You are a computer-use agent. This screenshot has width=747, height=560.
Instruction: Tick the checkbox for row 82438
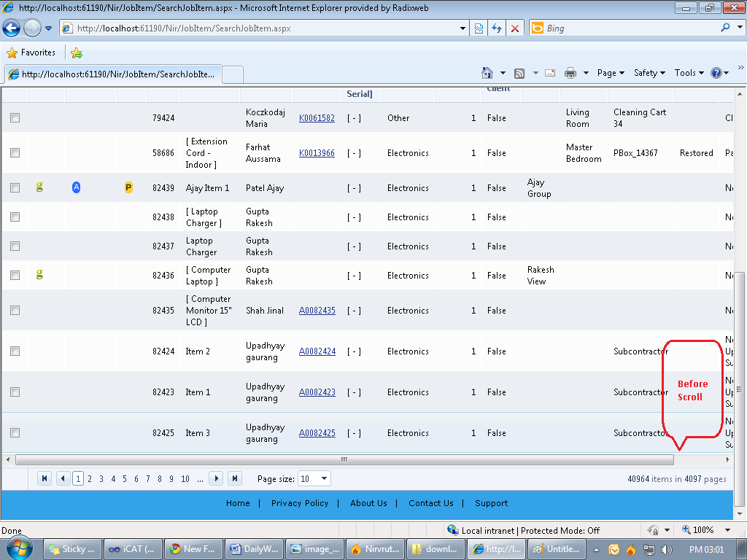[x=15, y=217]
